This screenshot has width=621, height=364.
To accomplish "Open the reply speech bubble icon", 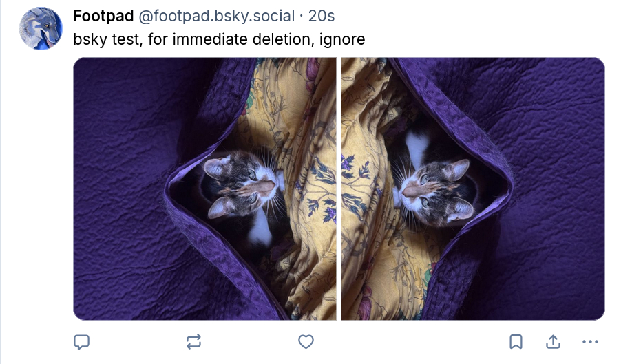I will tap(82, 342).
